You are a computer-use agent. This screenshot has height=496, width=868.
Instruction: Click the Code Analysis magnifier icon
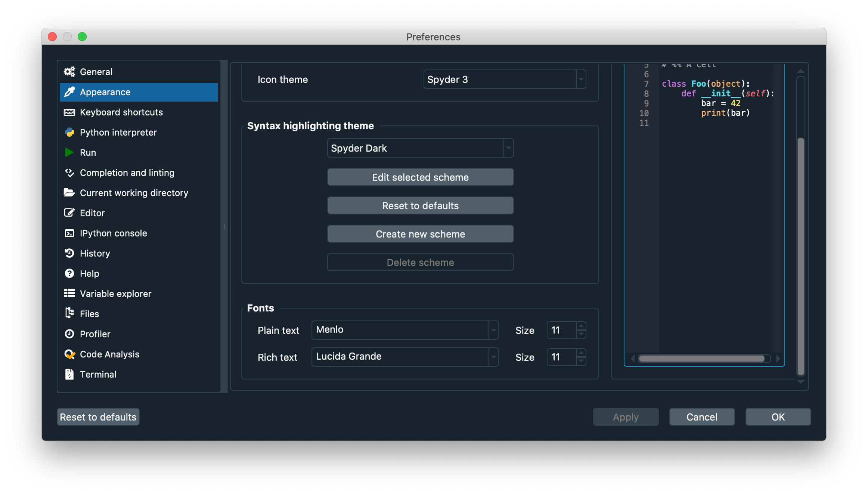pyautogui.click(x=69, y=354)
